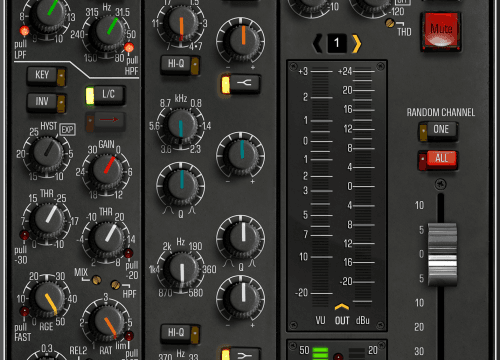Adjust the THD screw control
500x360 pixels.
[390, 23]
